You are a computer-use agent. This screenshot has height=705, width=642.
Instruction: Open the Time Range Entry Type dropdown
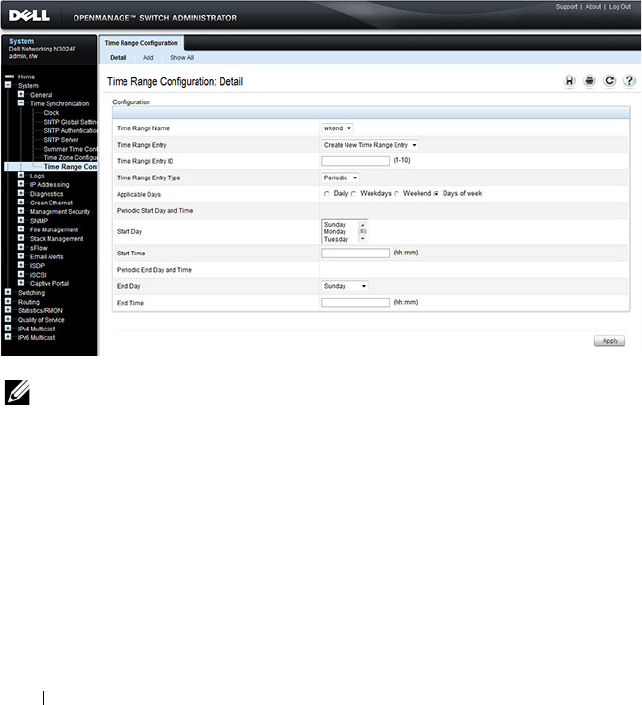(340, 178)
